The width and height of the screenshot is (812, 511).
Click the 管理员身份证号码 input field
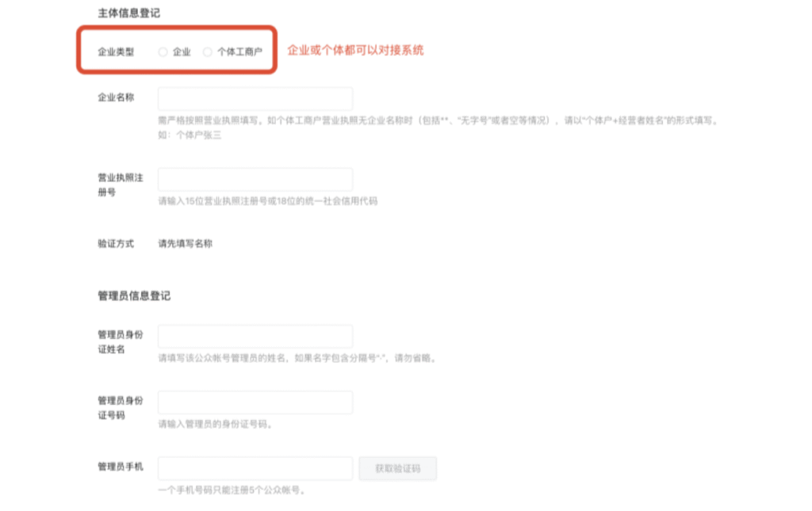[255, 402]
